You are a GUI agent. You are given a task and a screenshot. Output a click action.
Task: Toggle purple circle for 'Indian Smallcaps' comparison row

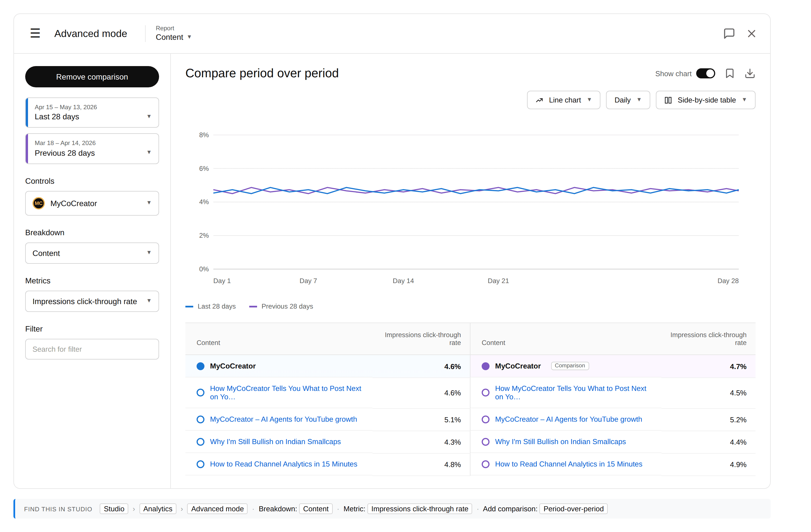click(x=486, y=442)
